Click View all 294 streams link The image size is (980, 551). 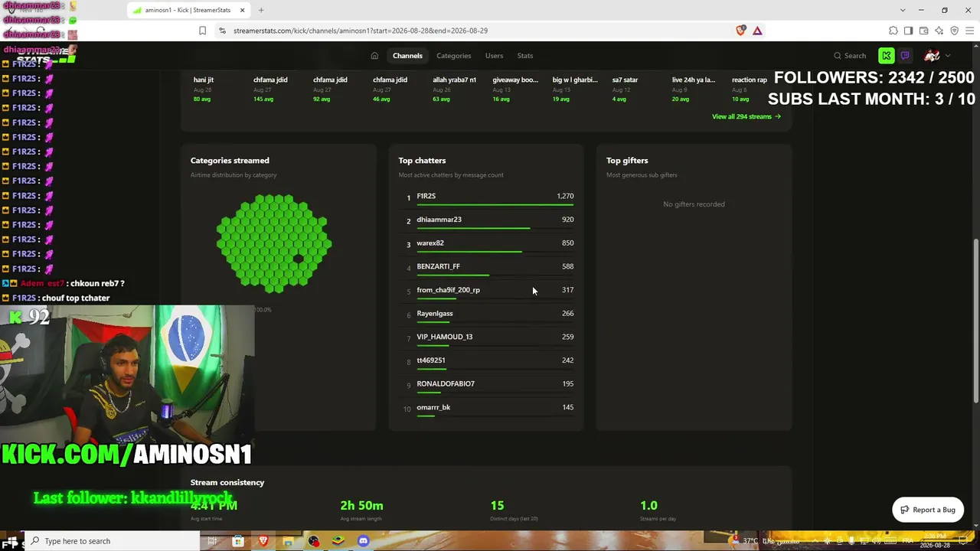[746, 116]
